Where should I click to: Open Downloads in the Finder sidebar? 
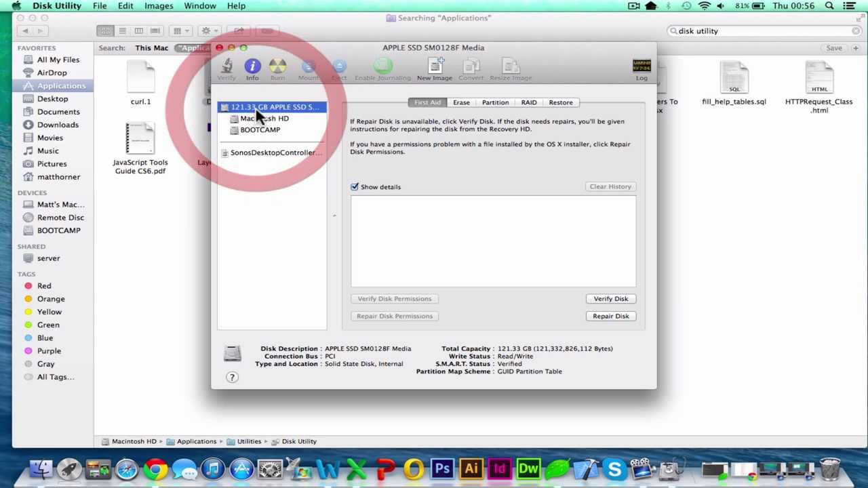(x=58, y=125)
